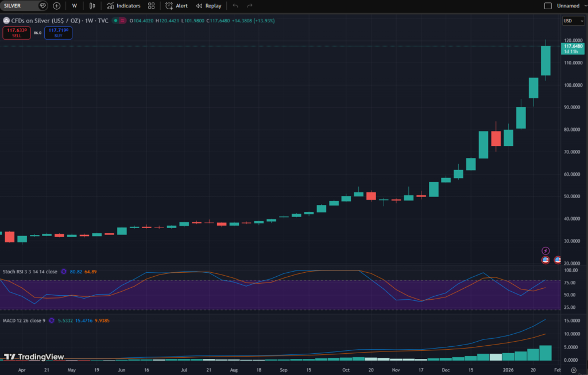Expand the Unnamed layout dropdown

pos(571,6)
